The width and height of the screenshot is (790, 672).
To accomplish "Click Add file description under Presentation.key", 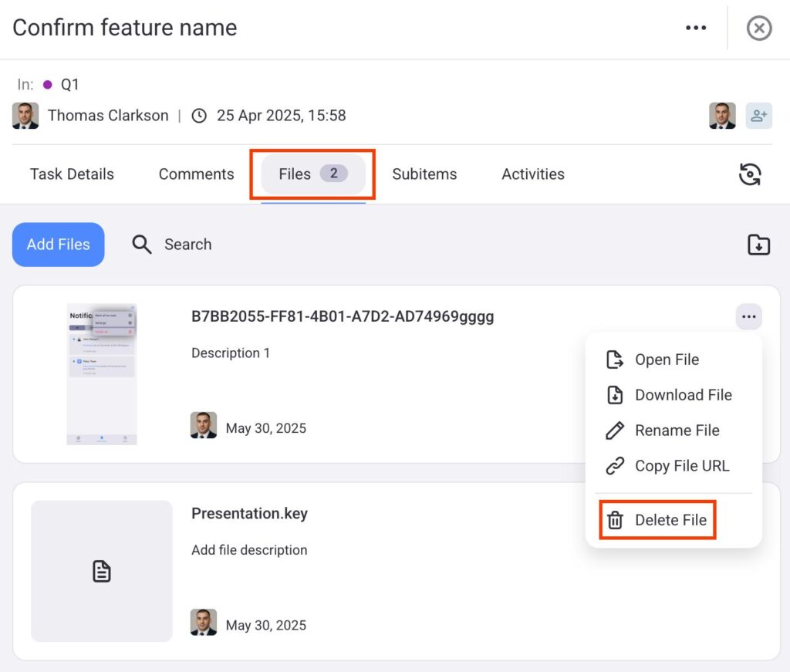I will [x=249, y=550].
